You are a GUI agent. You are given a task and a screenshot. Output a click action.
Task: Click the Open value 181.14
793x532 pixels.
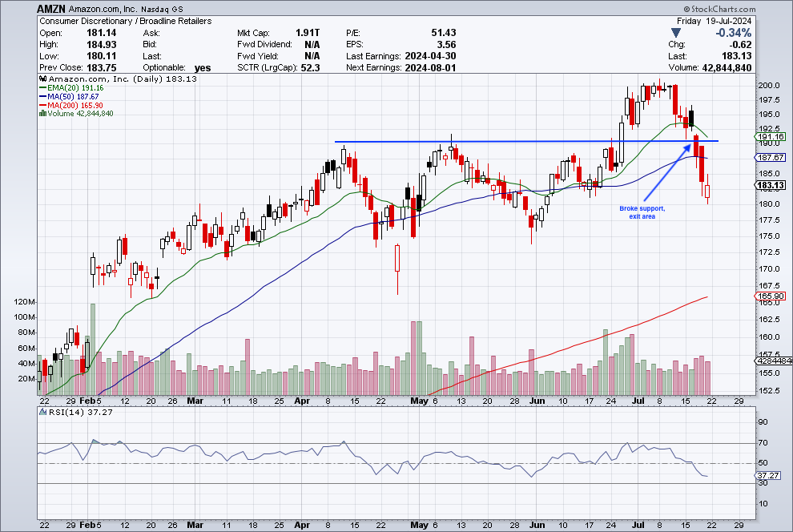[x=102, y=33]
